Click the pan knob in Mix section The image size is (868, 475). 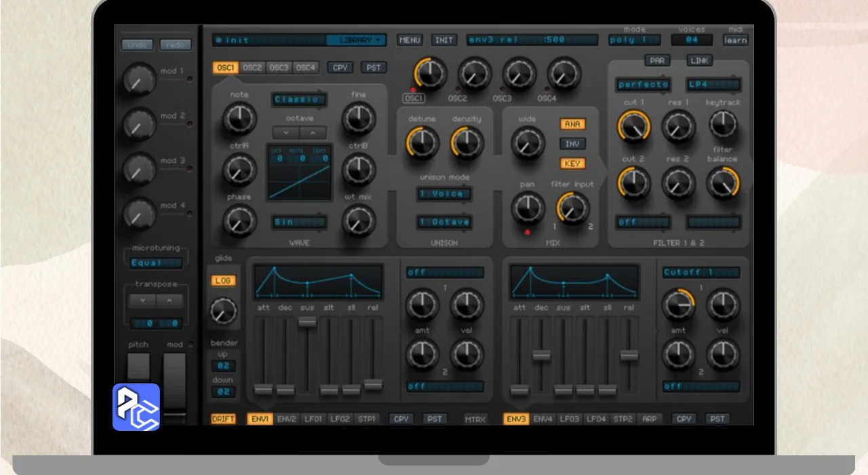pos(528,208)
